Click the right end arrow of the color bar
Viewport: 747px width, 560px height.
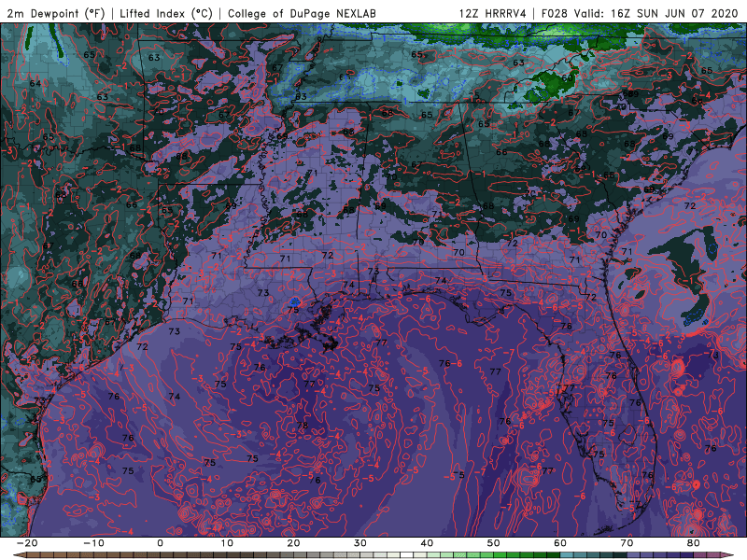(728, 555)
